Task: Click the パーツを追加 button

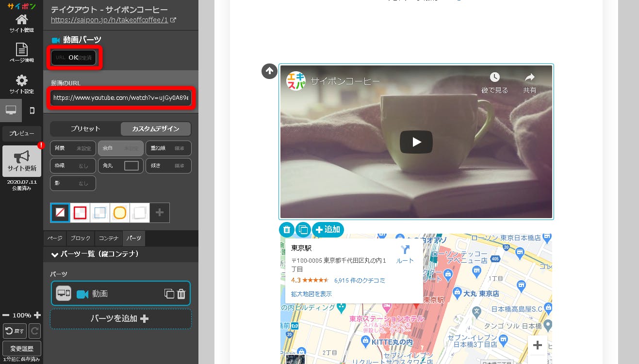Action: tap(120, 318)
